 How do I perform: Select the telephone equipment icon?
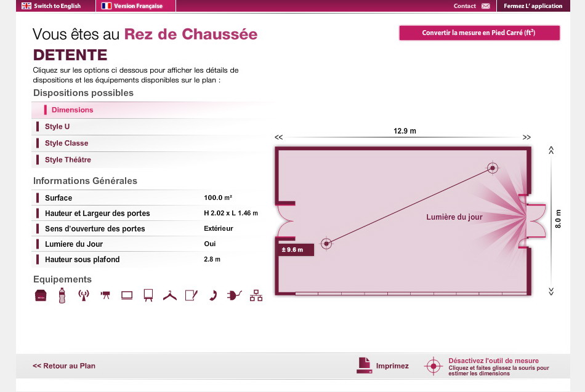click(212, 295)
